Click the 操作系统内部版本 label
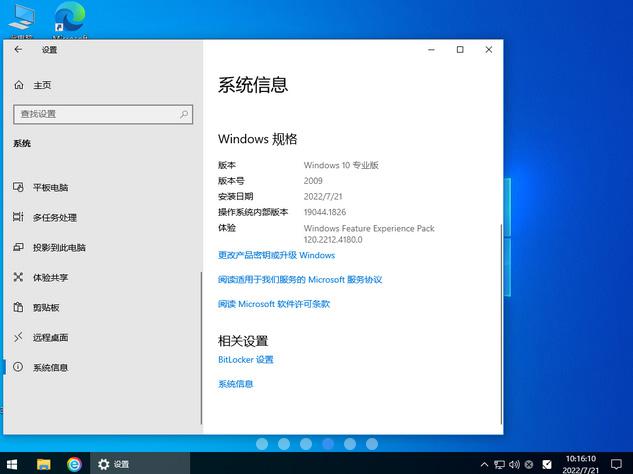Screen dimensions: 633x474 tap(253, 212)
